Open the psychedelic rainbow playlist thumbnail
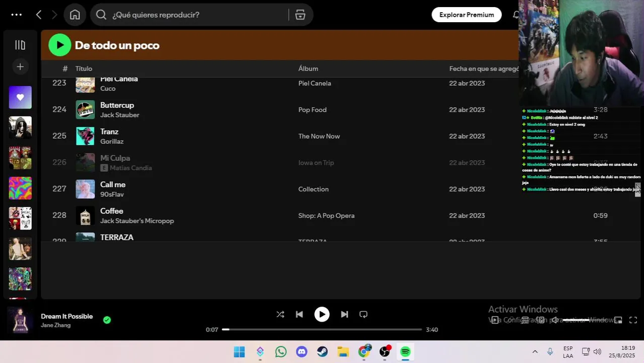The height and width of the screenshot is (363, 644). coord(20,188)
